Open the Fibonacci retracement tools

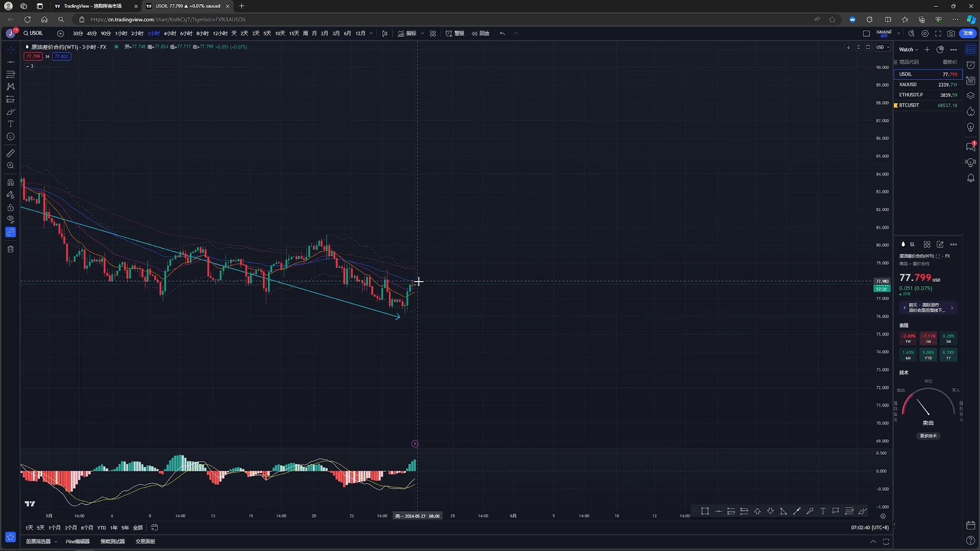10,74
